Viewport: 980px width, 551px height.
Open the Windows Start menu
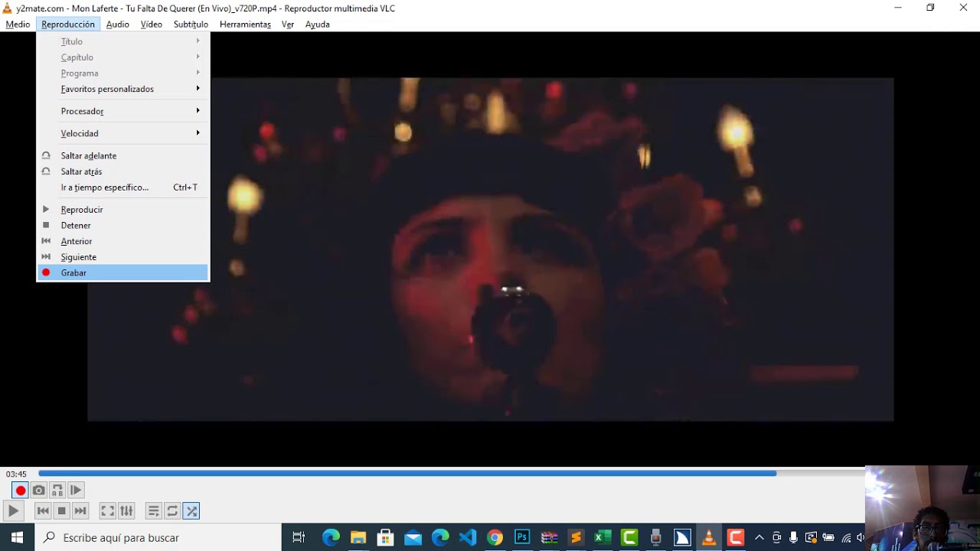(x=17, y=537)
